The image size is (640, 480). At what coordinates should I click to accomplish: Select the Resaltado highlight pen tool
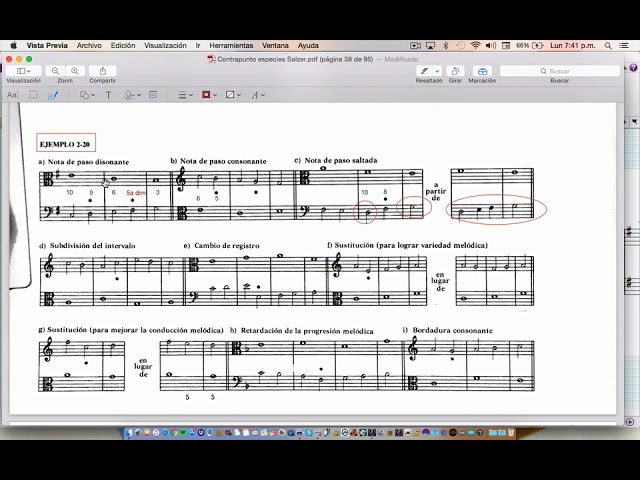(x=424, y=71)
